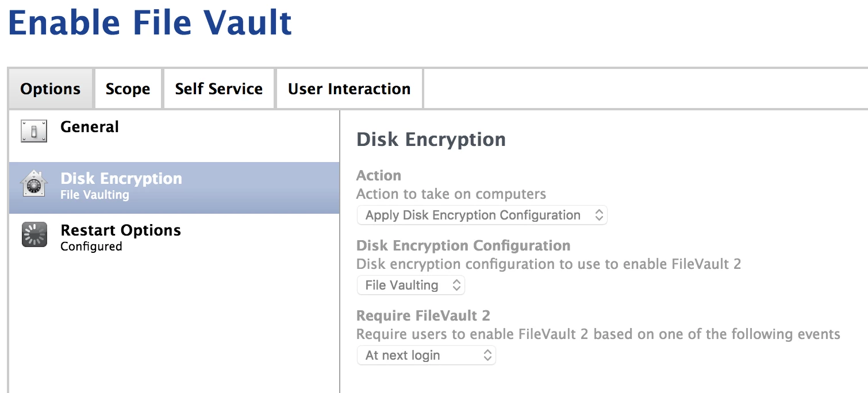
Task: Click the File Vaulting subtitle in the sidebar
Action: point(95,195)
